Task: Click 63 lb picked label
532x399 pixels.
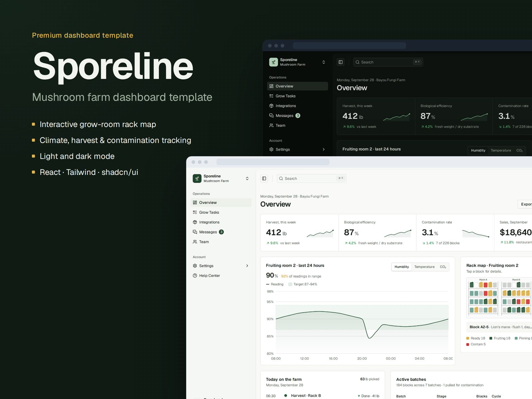Action: point(370,379)
